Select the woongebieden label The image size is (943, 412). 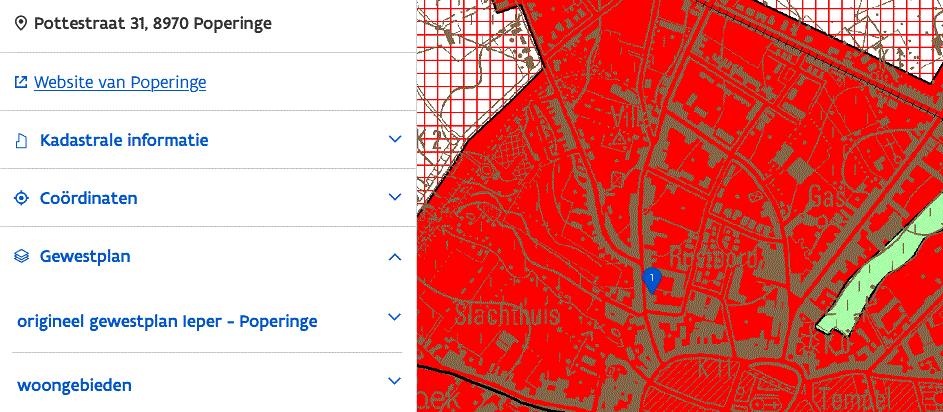coord(74,385)
